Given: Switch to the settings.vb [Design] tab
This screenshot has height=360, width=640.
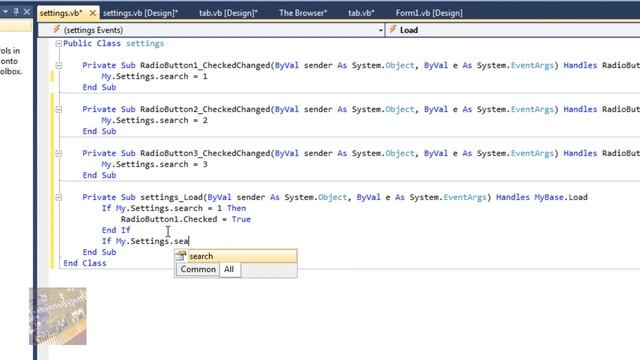Looking at the screenshot, I should 140,13.
